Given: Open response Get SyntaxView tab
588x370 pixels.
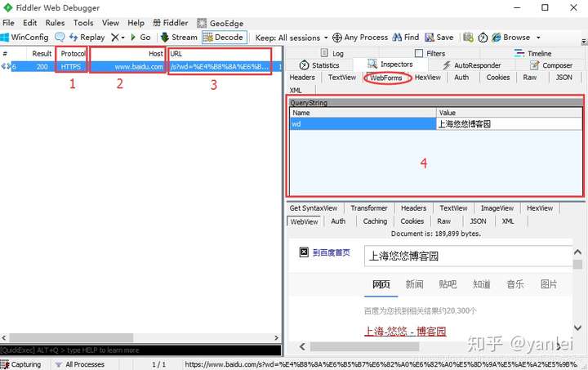Looking at the screenshot, I should [314, 208].
